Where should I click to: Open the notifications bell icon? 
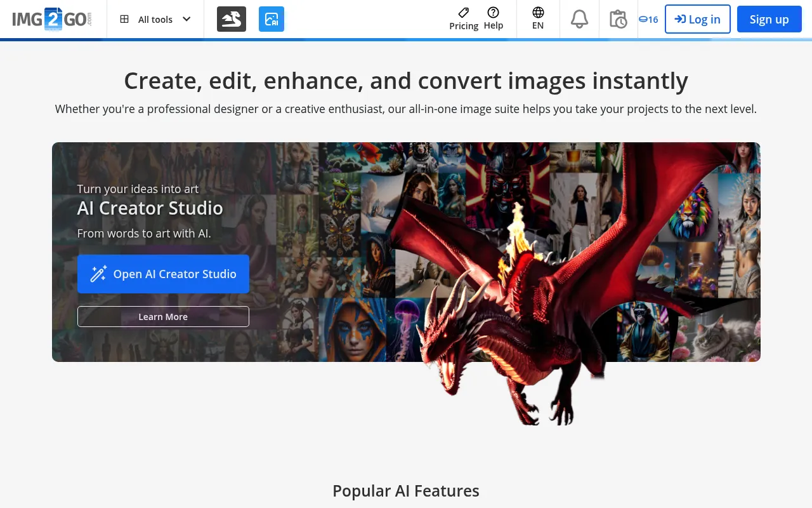click(x=579, y=19)
